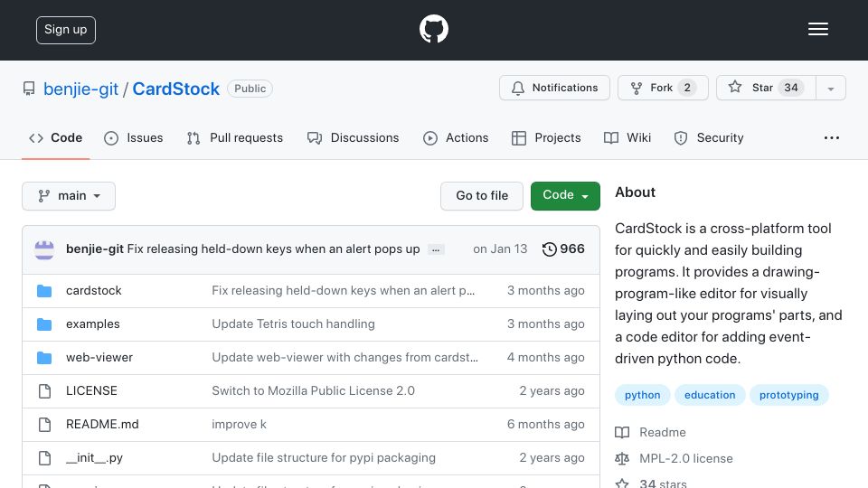This screenshot has width=868, height=488.
Task: Open the examples folder name
Action: pos(92,324)
